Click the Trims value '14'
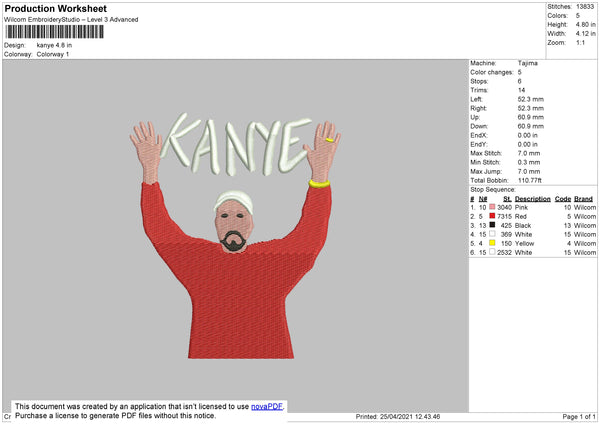The height and width of the screenshot is (424, 600). 522,90
